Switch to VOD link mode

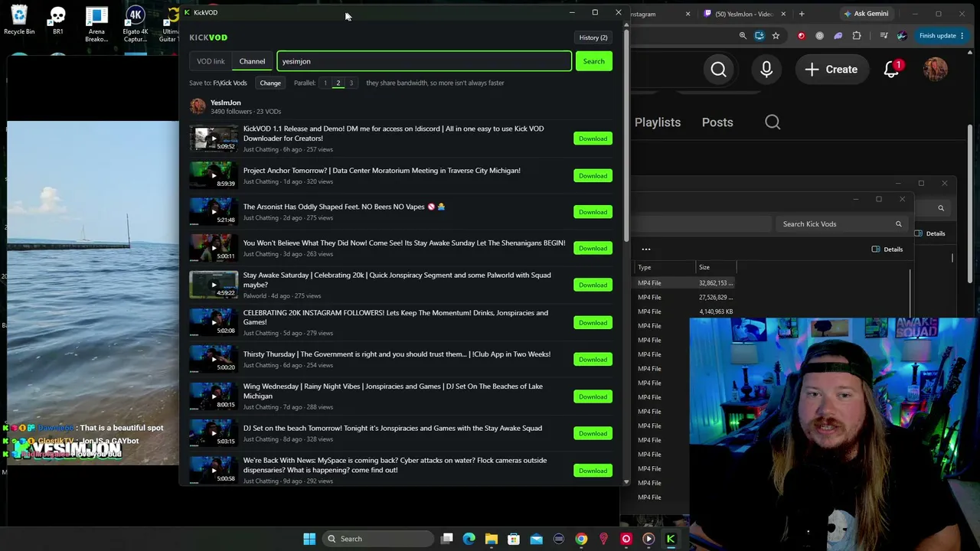(x=211, y=61)
